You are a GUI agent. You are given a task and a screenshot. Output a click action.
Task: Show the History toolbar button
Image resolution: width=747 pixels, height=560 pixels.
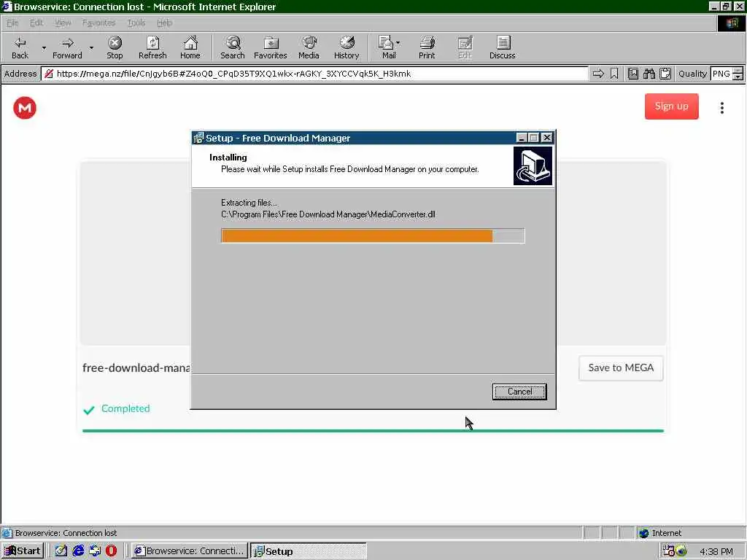click(x=347, y=47)
